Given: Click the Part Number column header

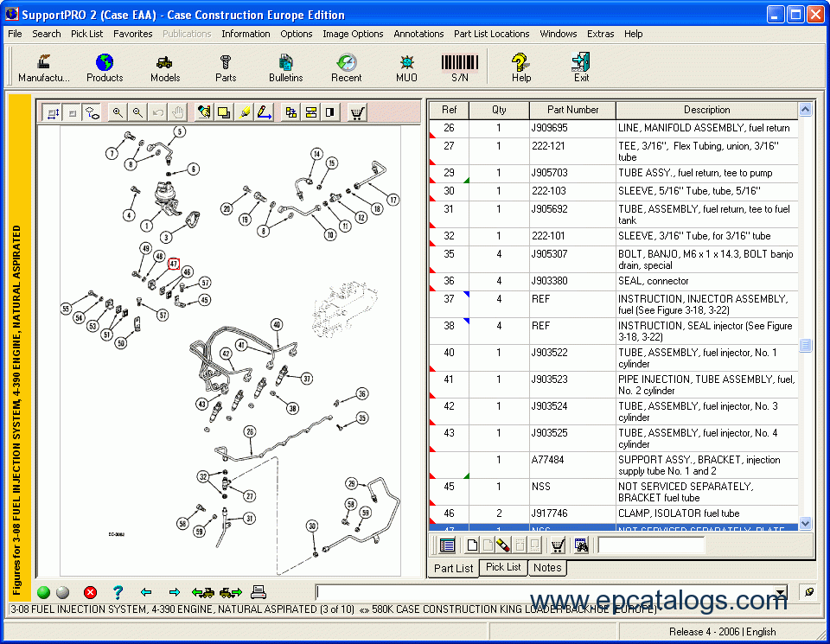Looking at the screenshot, I should coord(572,110).
